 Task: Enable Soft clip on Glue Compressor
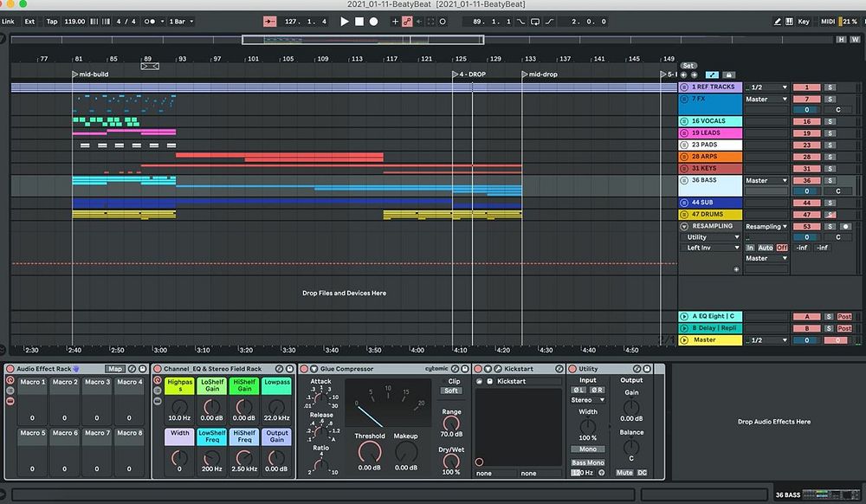pyautogui.click(x=452, y=391)
